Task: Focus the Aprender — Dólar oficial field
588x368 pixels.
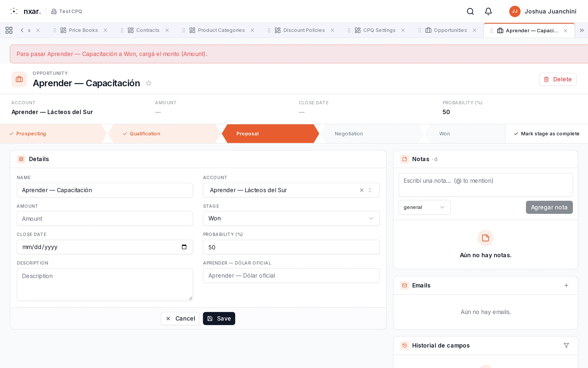Action: 291,276
